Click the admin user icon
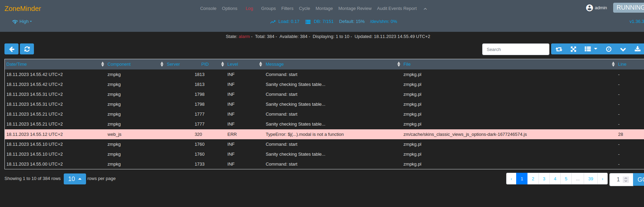The height and width of the screenshot is (207, 644). (589, 8)
